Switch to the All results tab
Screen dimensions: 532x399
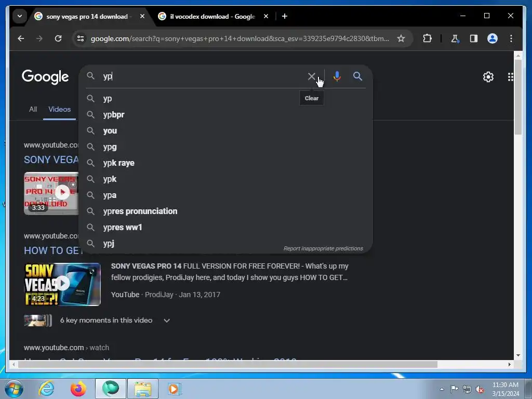[x=33, y=109]
